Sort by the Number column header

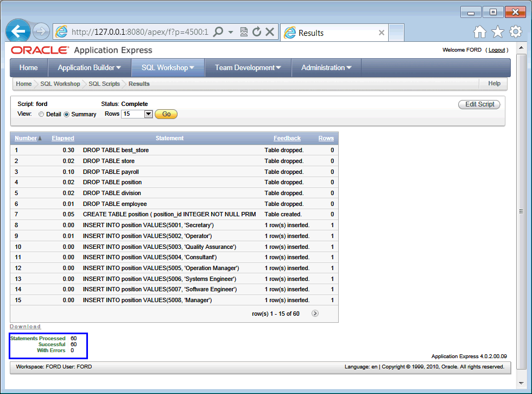(26, 138)
